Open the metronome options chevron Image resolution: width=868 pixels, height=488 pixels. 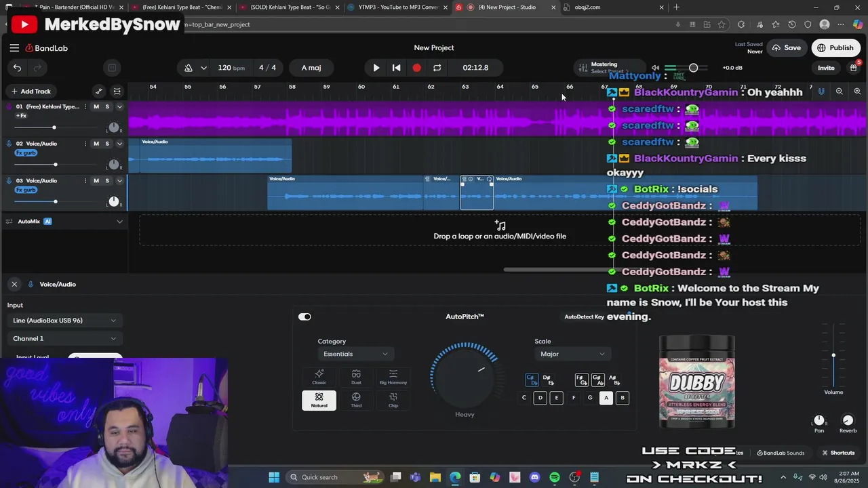click(203, 68)
